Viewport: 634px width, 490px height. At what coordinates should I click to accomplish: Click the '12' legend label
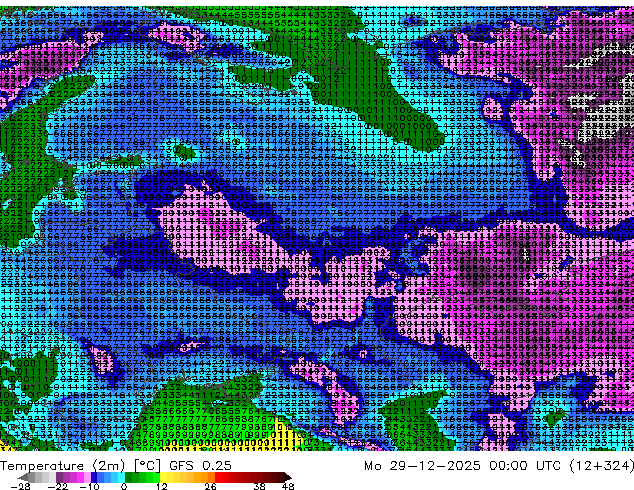pos(162,486)
